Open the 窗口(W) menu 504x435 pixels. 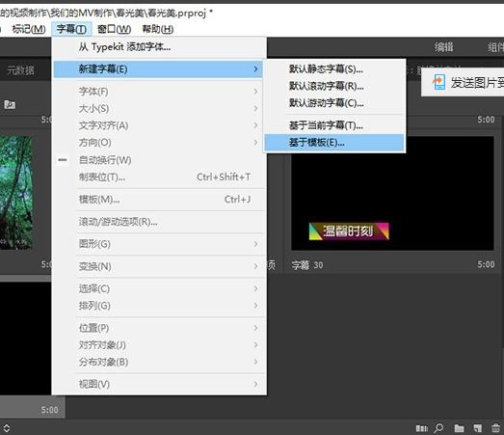114,29
